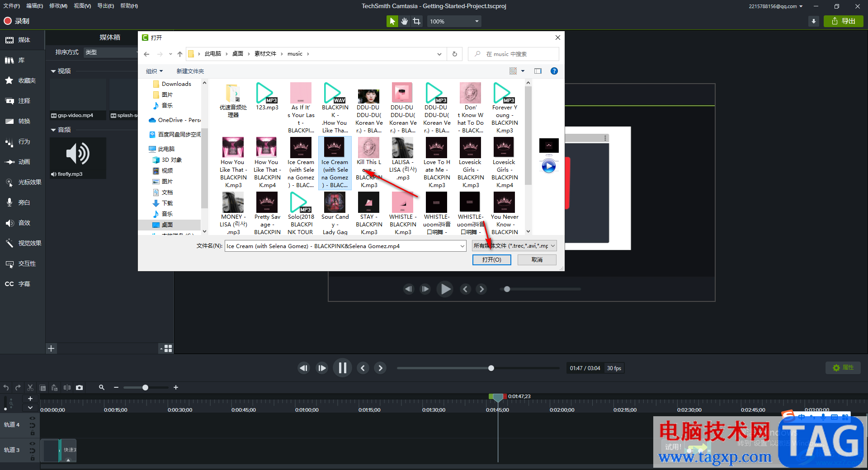Toggle visibility eye of track 3
Viewport: 868px width, 470px height.
(32, 444)
